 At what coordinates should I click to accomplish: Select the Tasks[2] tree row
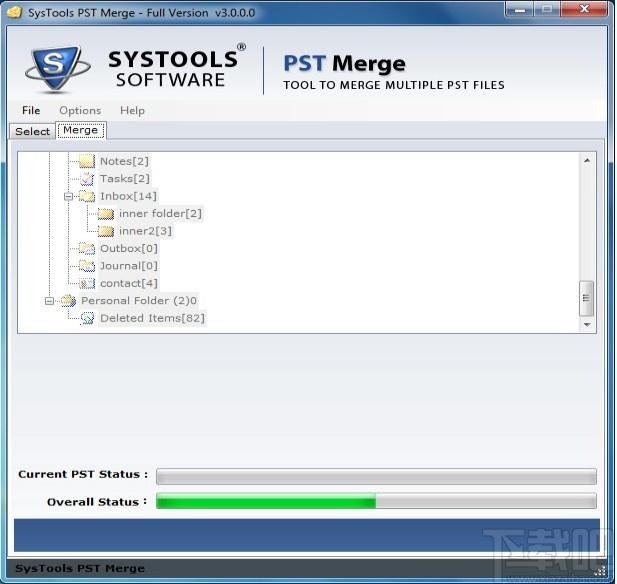(x=125, y=179)
